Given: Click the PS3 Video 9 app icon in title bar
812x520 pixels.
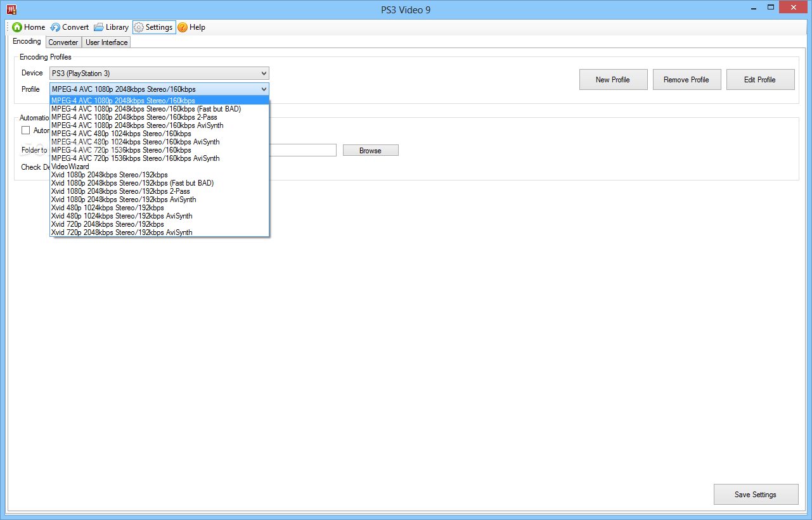Looking at the screenshot, I should point(11,10).
